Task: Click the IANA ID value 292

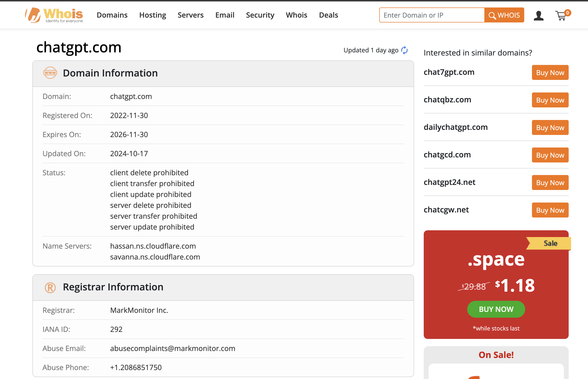Action: [116, 329]
